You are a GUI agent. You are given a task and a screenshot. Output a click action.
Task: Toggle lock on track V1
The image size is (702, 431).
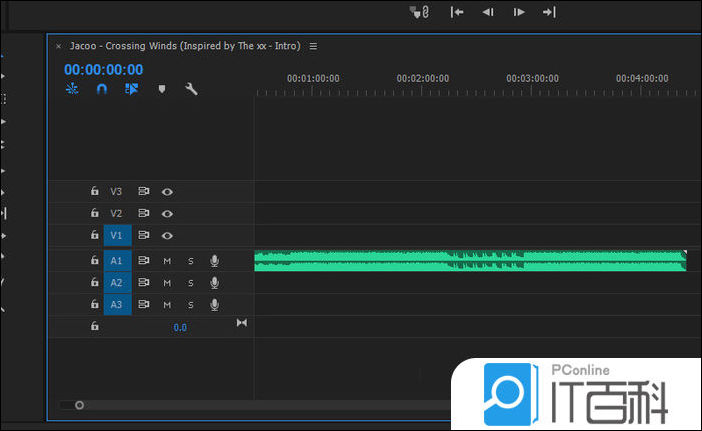(94, 235)
